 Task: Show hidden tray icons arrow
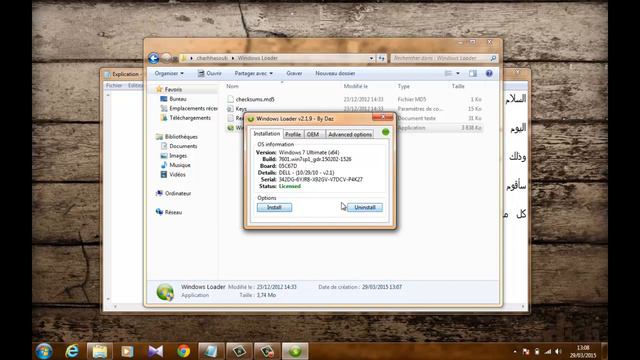click(515, 351)
